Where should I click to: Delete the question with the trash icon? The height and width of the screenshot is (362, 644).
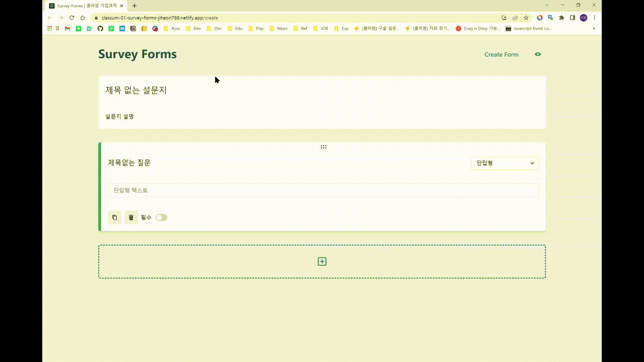tap(131, 218)
